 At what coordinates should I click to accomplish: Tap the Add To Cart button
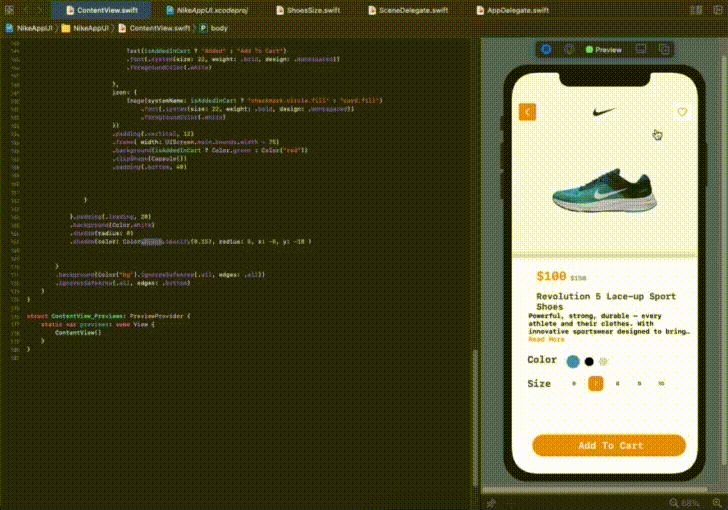tap(609, 445)
